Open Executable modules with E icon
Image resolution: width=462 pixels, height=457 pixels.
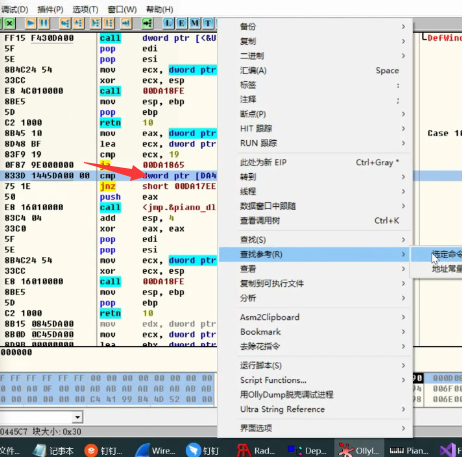(181, 23)
